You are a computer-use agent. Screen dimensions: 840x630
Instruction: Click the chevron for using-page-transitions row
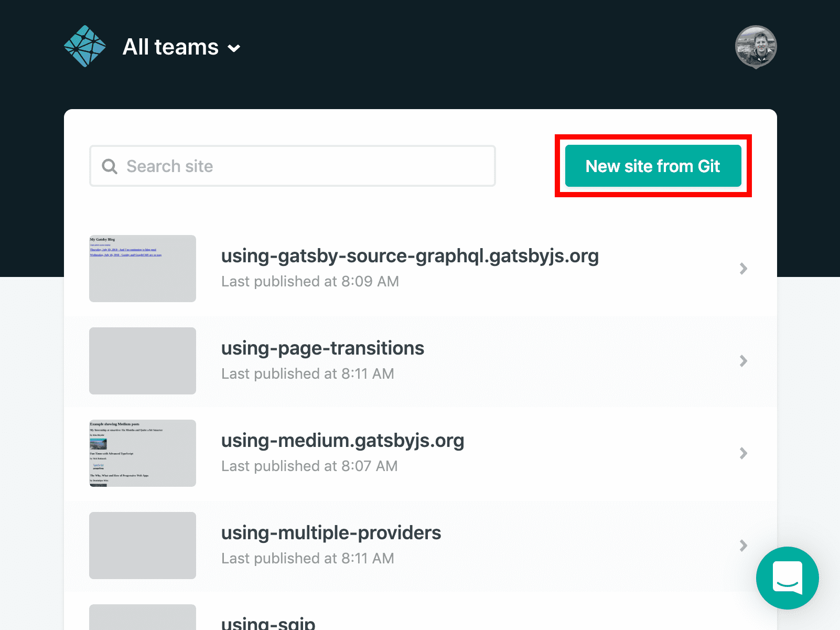pyautogui.click(x=743, y=361)
